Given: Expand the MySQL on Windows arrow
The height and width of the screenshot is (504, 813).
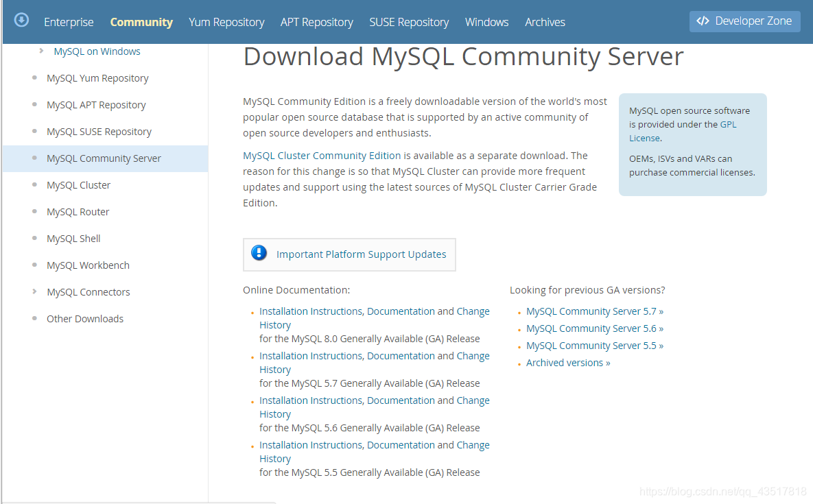Looking at the screenshot, I should click(x=41, y=51).
